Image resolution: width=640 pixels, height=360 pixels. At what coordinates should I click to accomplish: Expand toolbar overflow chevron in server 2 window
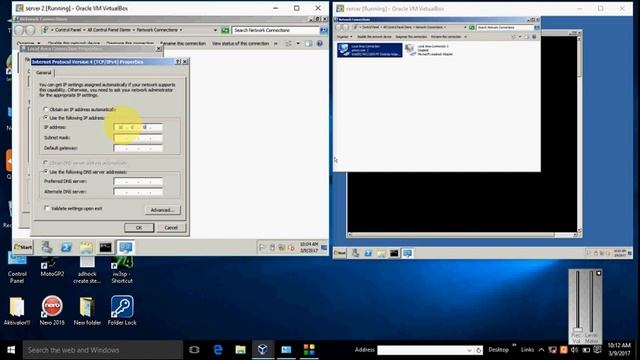(x=276, y=43)
